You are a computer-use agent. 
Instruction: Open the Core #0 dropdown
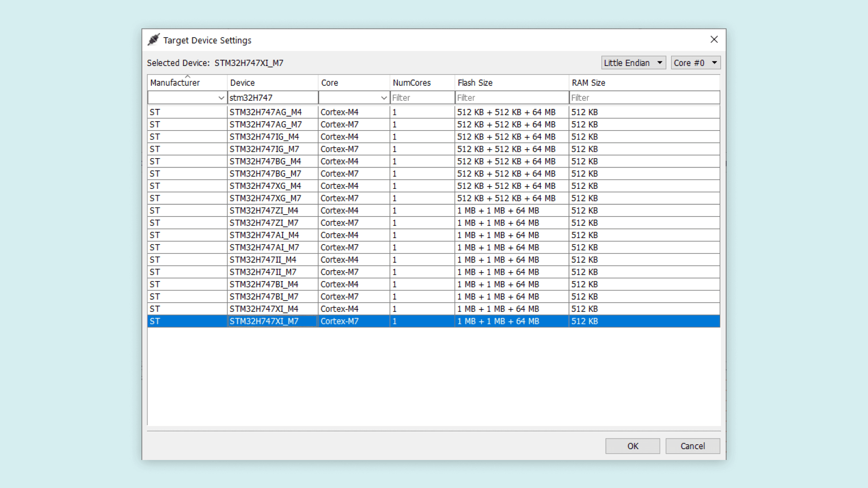click(x=695, y=63)
